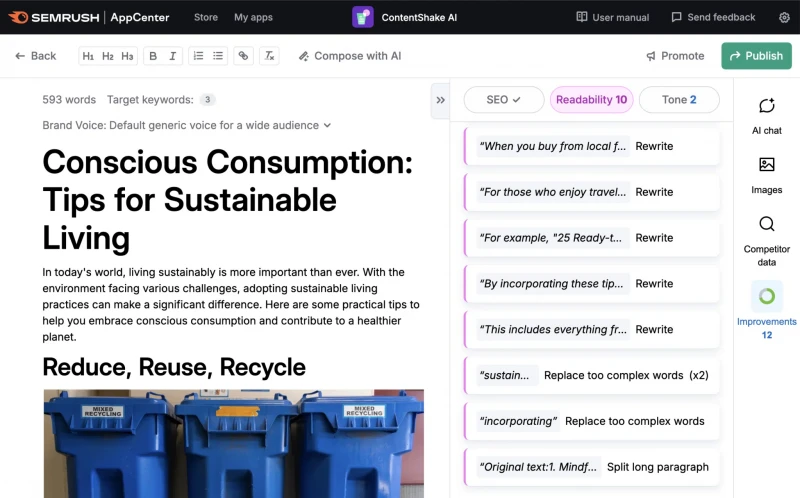Select the recycling bins image
Screen dimensions: 800x498
coord(234,444)
